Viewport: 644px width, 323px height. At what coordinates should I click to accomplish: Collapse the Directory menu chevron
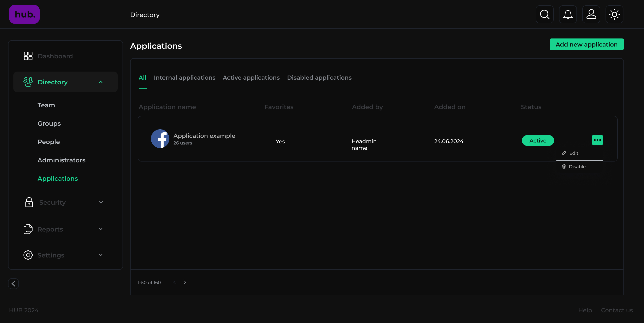pos(100,82)
